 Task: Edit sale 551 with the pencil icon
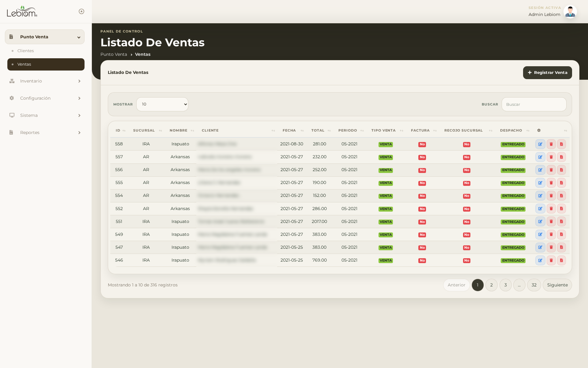tap(540, 221)
